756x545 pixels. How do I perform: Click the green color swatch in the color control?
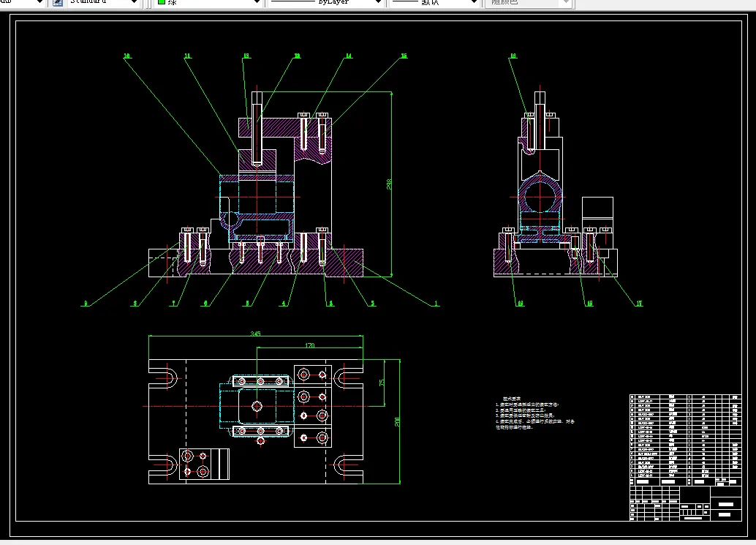pos(162,2)
